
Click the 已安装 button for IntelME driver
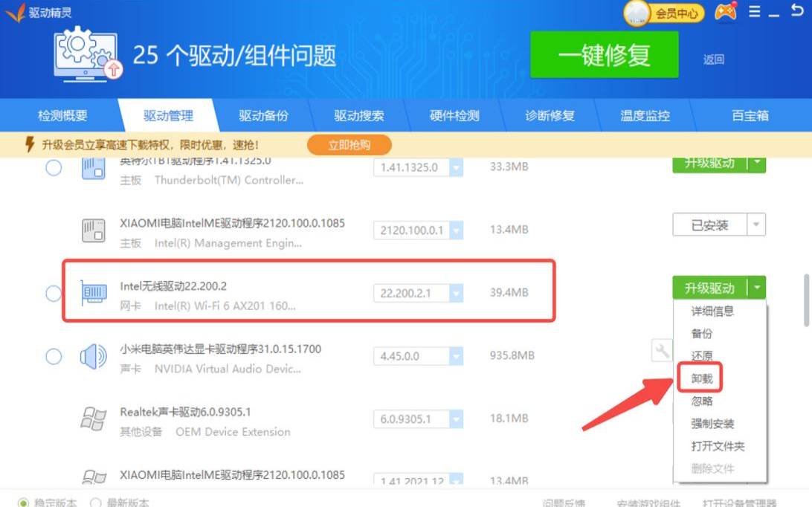pos(709,225)
